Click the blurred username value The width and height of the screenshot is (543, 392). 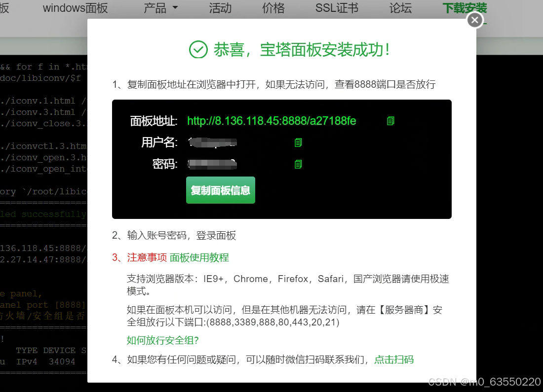coord(213,143)
